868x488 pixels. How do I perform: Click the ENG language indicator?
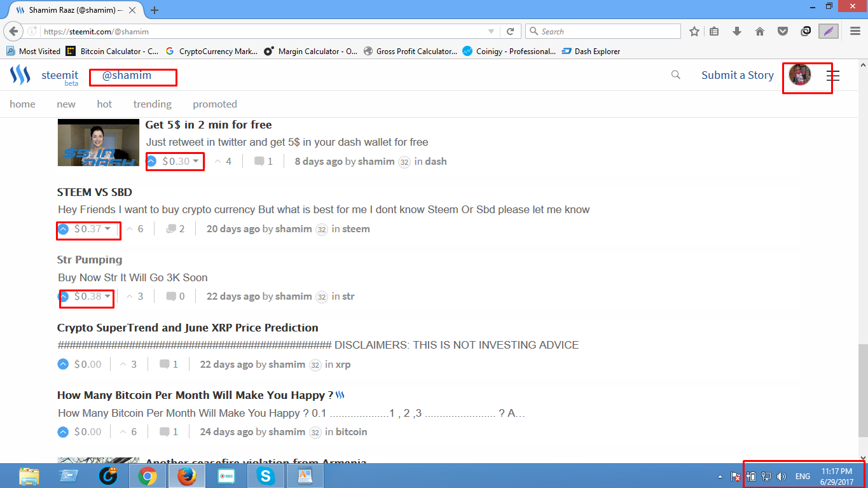(803, 477)
